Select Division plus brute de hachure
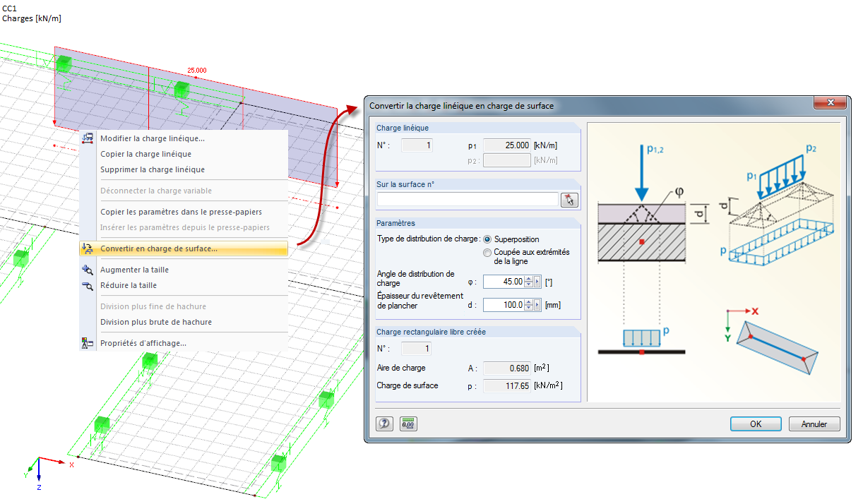The width and height of the screenshot is (863, 504). 155,322
